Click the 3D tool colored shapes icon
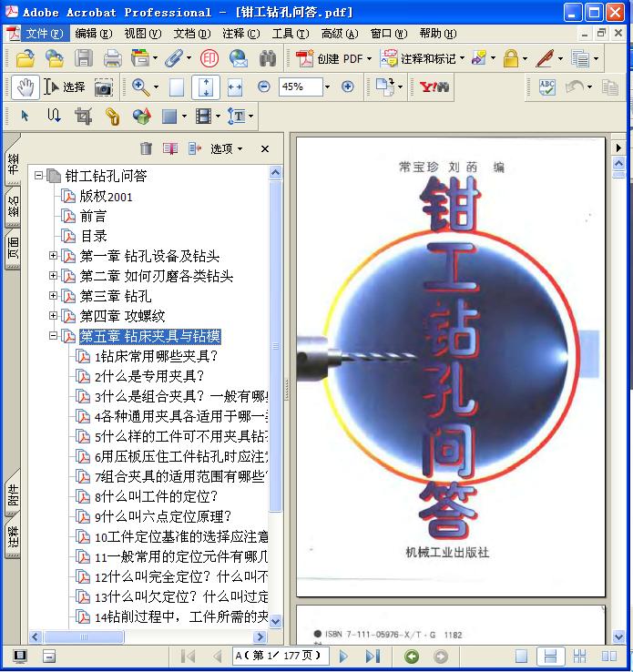The height and width of the screenshot is (672, 633). tap(142, 117)
